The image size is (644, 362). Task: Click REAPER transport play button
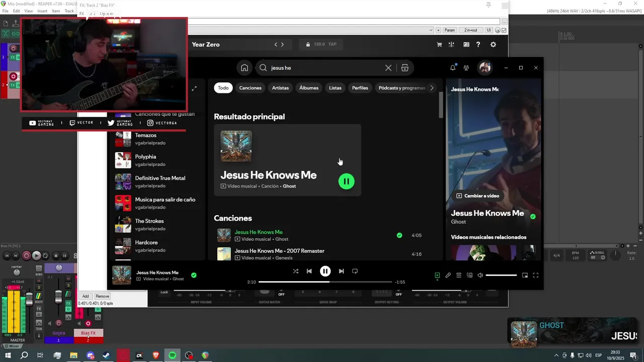click(36, 255)
